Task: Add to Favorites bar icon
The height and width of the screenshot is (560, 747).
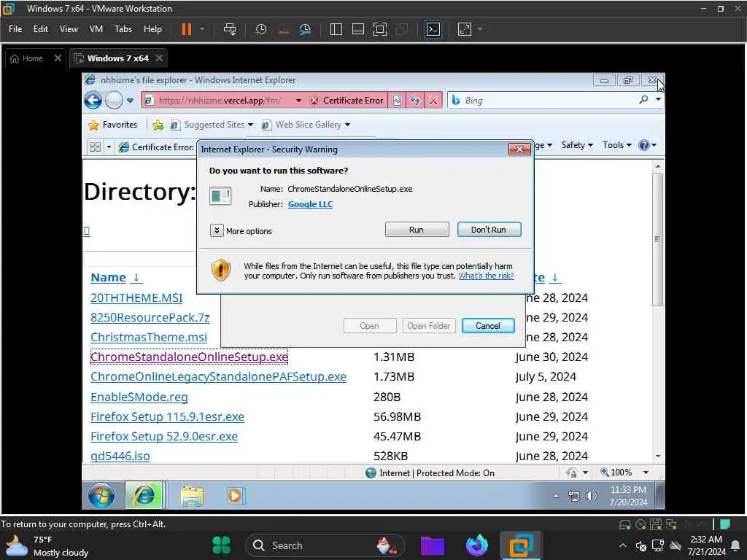Action: pyautogui.click(x=158, y=125)
